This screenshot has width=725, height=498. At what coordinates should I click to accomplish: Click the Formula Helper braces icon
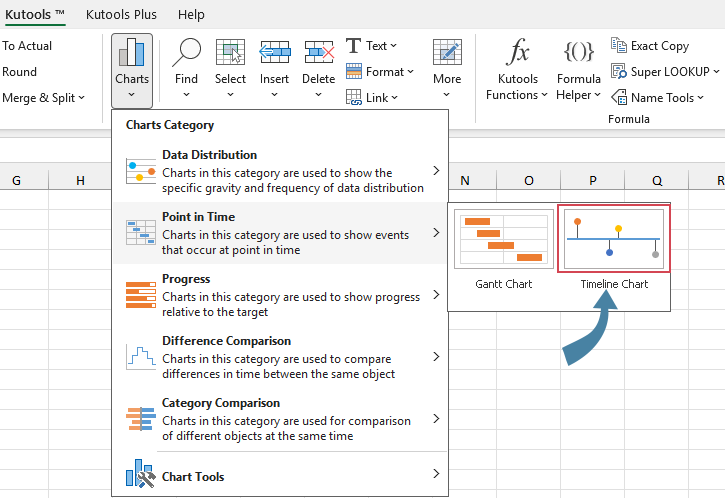578,51
